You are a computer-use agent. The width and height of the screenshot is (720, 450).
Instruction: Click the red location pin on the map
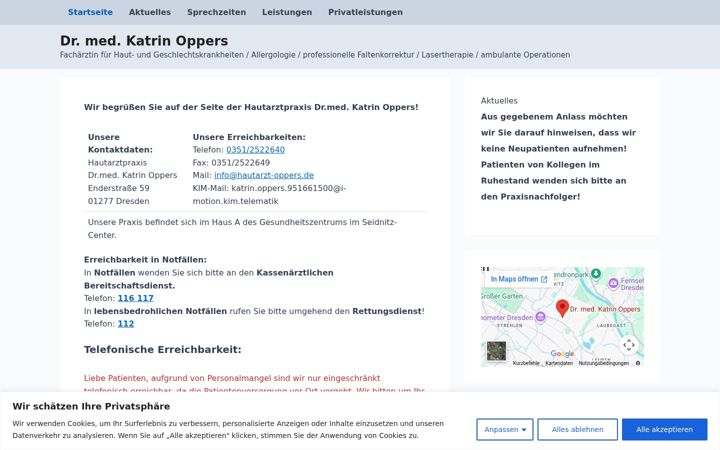[562, 308]
